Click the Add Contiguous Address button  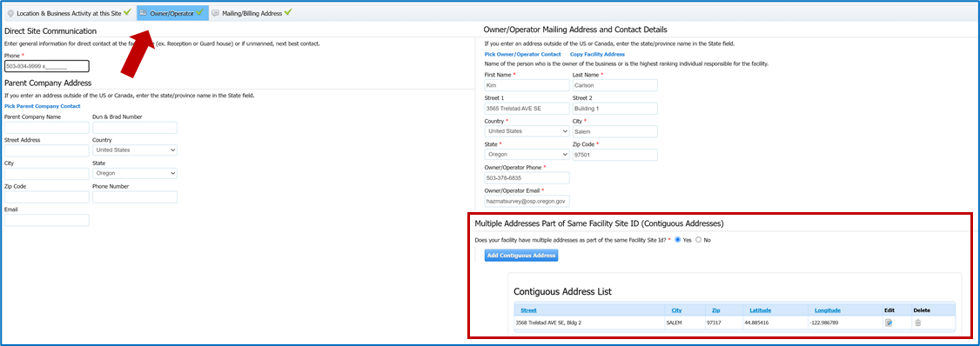pyautogui.click(x=521, y=256)
